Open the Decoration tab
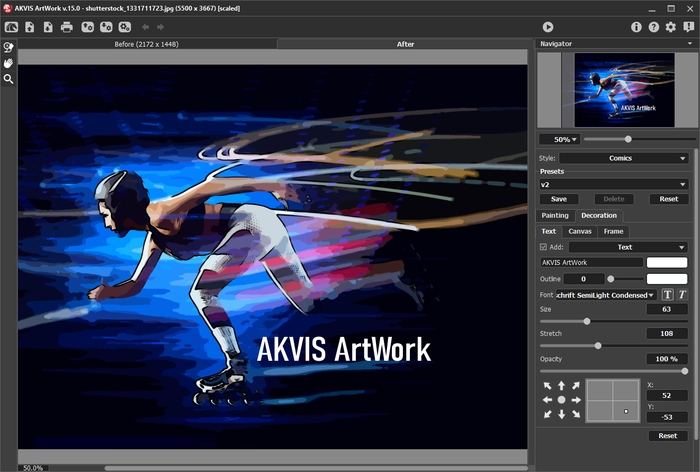Viewport: 700px width, 472px height. [599, 215]
